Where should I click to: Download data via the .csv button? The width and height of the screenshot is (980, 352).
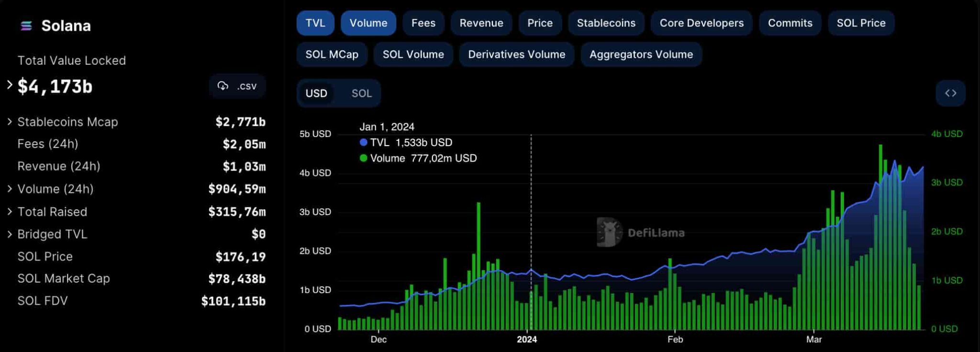(237, 86)
